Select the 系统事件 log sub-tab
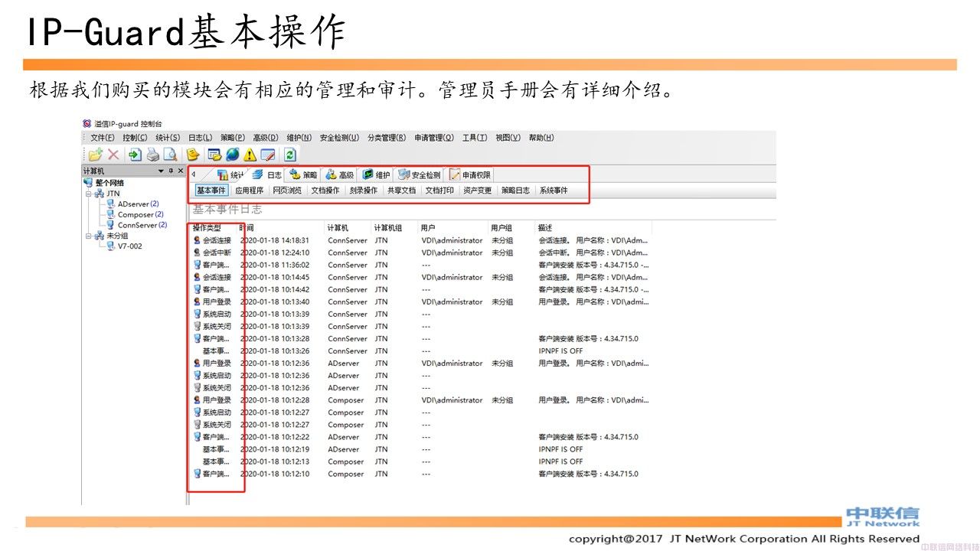 point(554,191)
